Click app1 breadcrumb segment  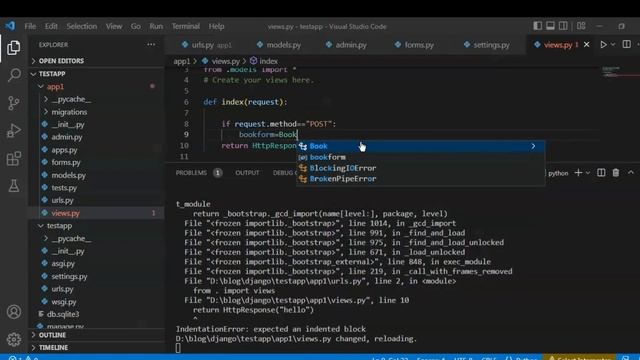click(x=182, y=61)
